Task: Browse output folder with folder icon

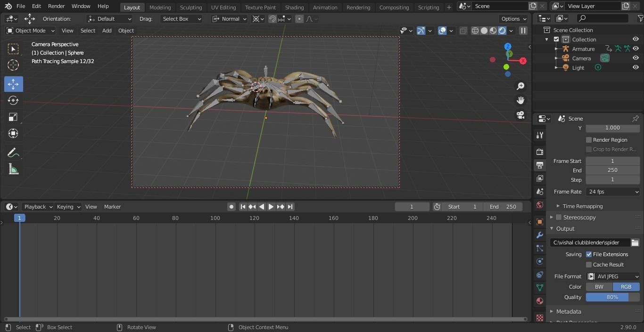Action: [x=635, y=243]
